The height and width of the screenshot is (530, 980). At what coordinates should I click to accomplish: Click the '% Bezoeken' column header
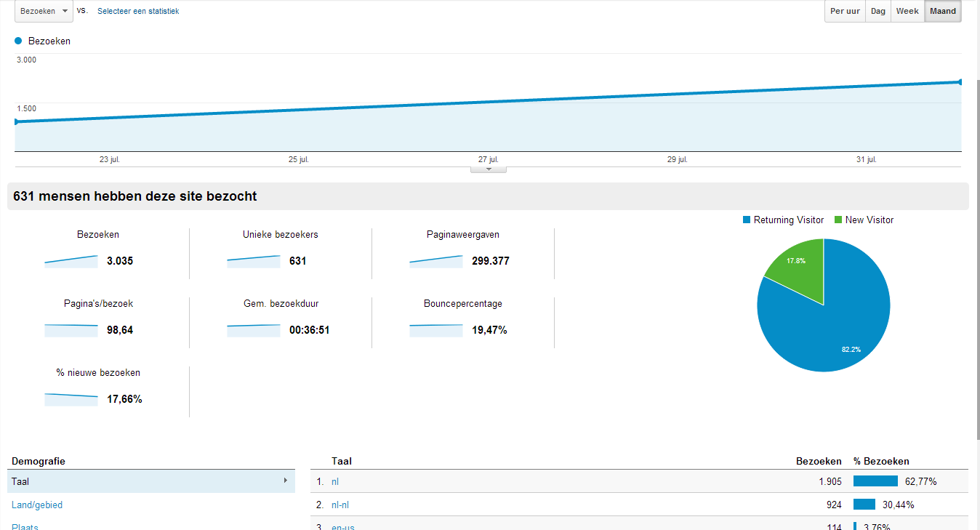(881, 461)
